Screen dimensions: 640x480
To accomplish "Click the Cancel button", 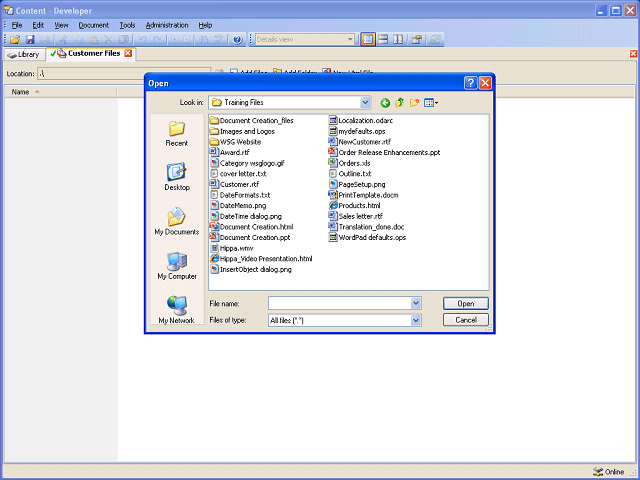I will [466, 320].
